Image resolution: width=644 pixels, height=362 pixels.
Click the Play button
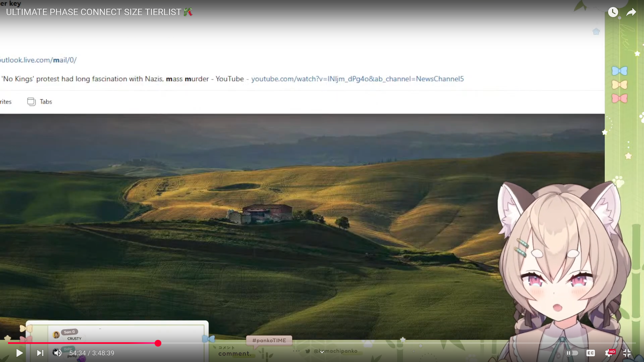point(19,353)
